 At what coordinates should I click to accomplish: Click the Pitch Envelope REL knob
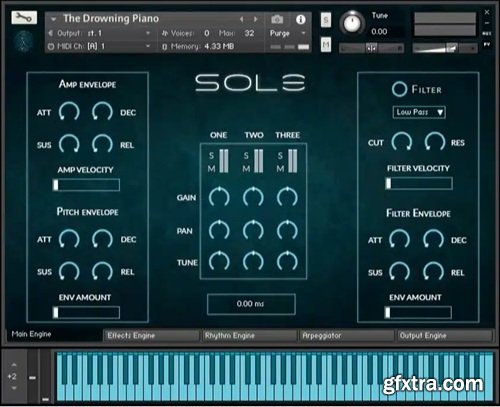pos(102,271)
